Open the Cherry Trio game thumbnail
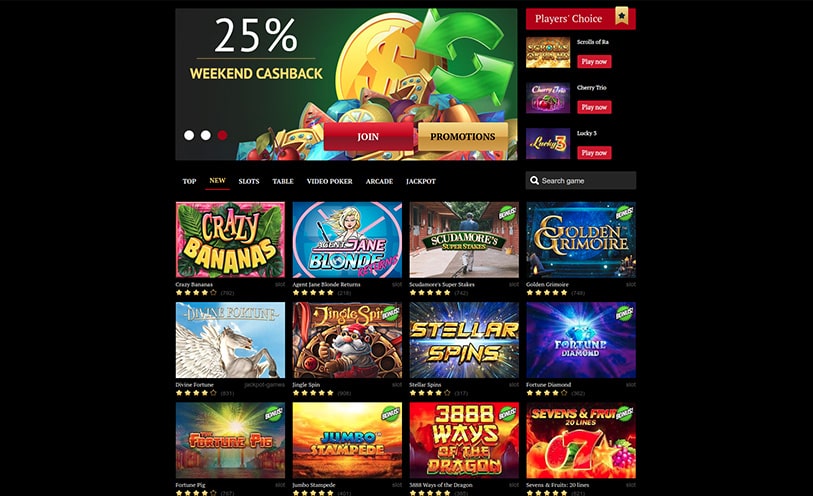The width and height of the screenshot is (813, 496). [548, 98]
